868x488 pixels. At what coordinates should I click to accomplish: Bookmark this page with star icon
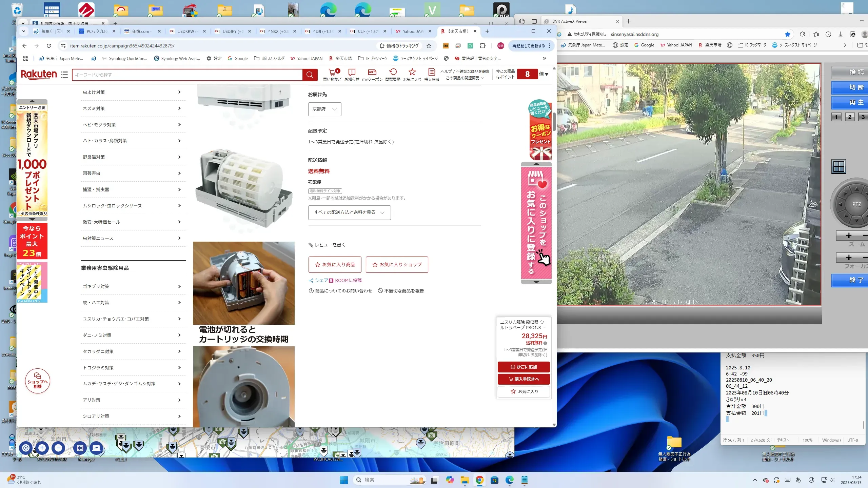pyautogui.click(x=429, y=46)
